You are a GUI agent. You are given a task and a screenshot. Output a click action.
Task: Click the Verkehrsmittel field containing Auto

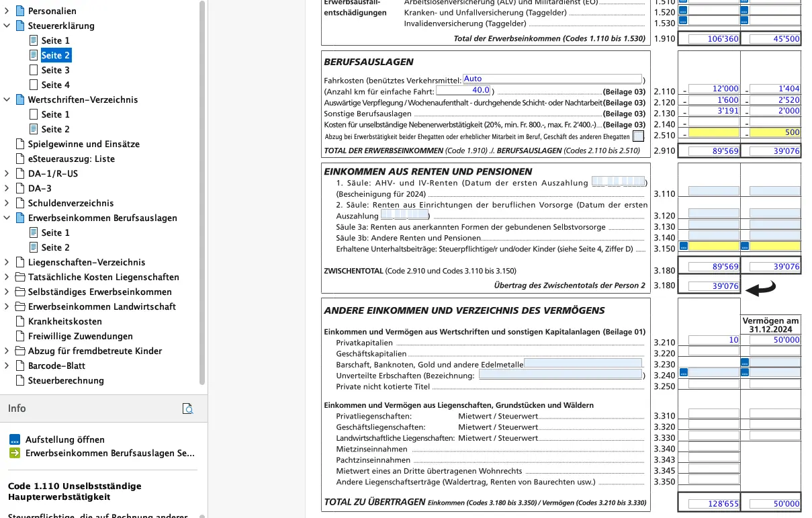(551, 79)
